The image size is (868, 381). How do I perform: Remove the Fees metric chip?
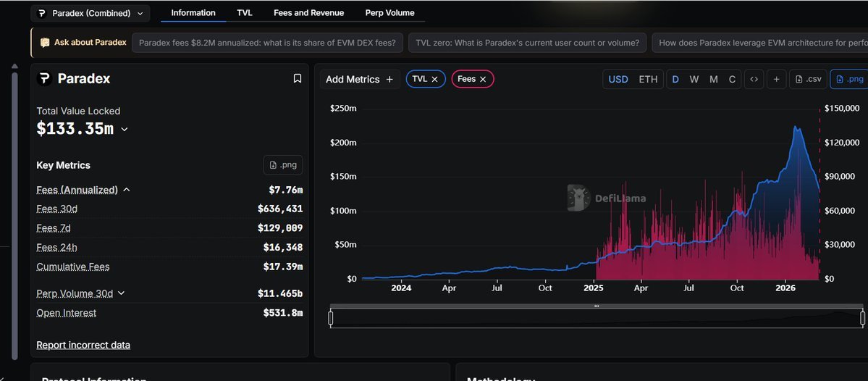[483, 79]
